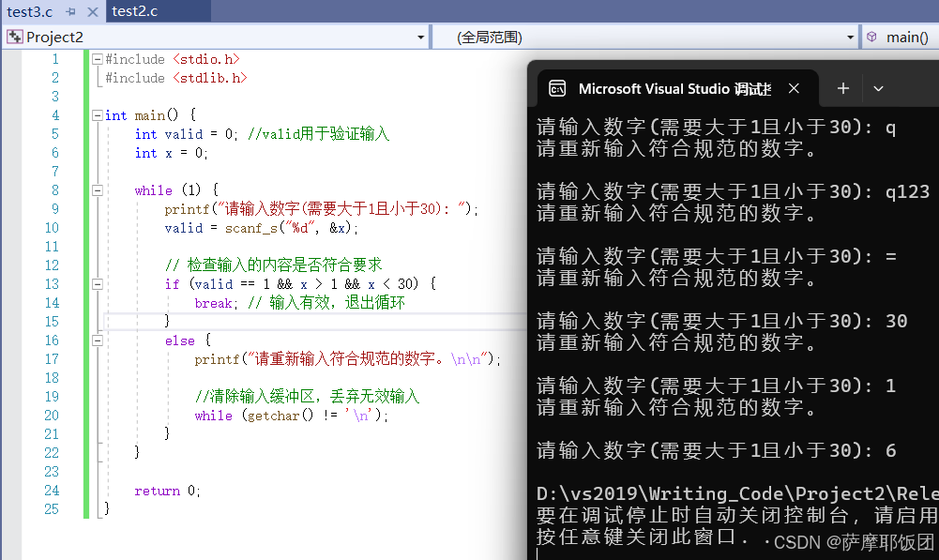Click the console output line ending in q123
Image resolution: width=939 pixels, height=560 pixels.
[x=733, y=191]
